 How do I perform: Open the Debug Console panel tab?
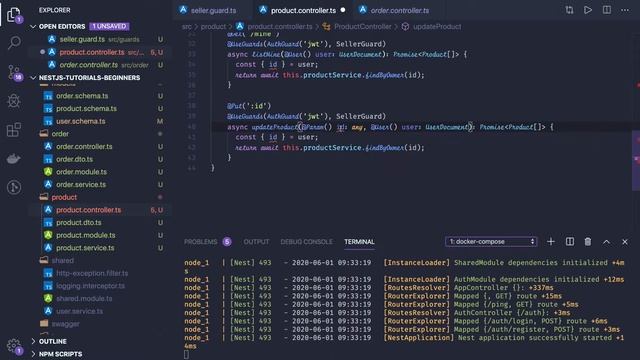(306, 242)
